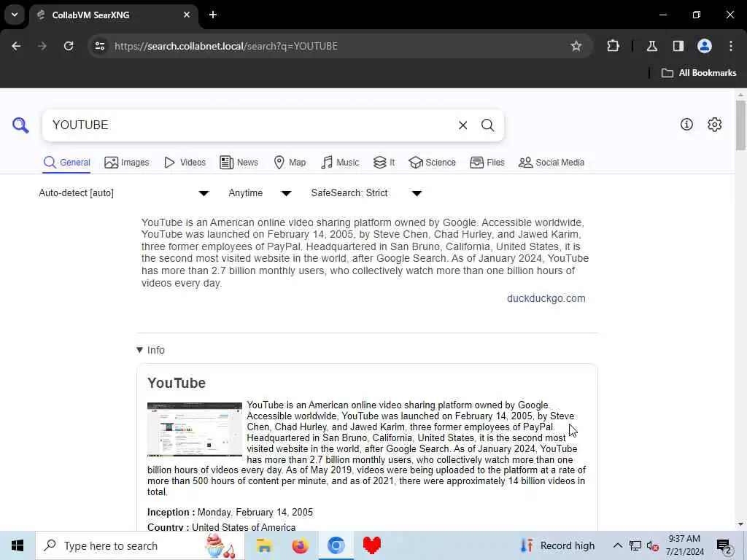Open Chrome Labs flask icon
The image size is (747, 560).
pyautogui.click(x=651, y=46)
